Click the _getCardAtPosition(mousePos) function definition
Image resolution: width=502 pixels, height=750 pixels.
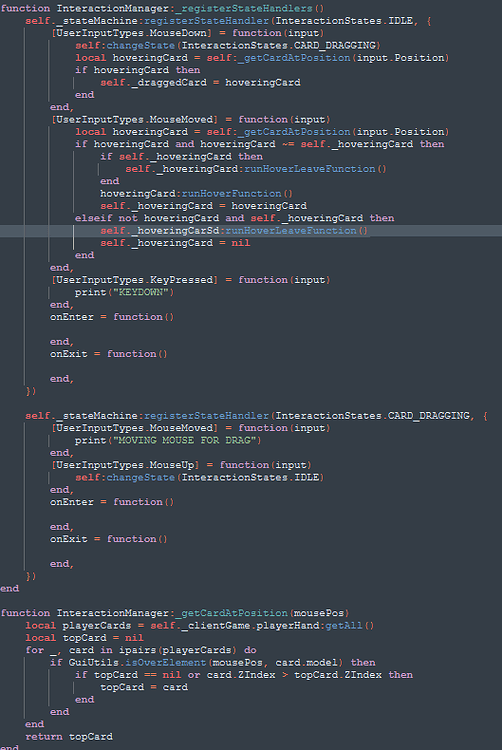click(x=175, y=613)
